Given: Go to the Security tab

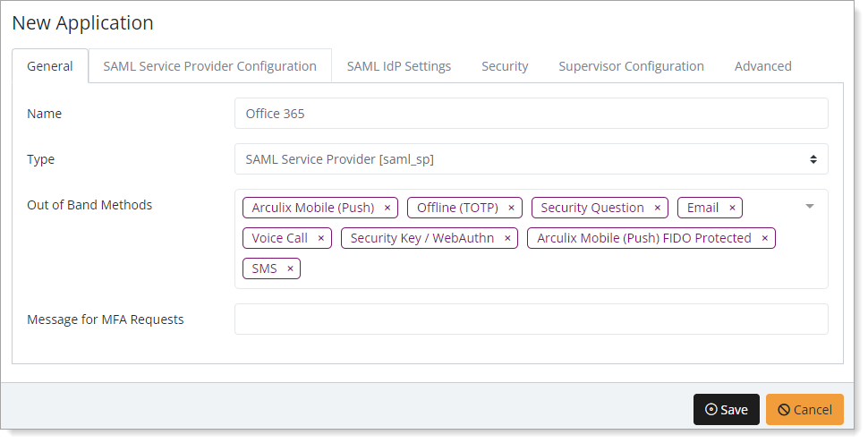Looking at the screenshot, I should pyautogui.click(x=505, y=66).
